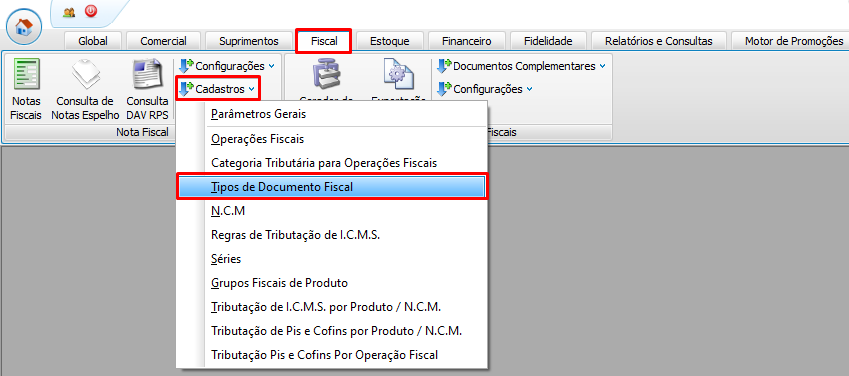Image resolution: width=849 pixels, height=376 pixels.
Task: Open Tributação Pis e Cofins Por Operação Fiscal
Action: pyautogui.click(x=332, y=355)
